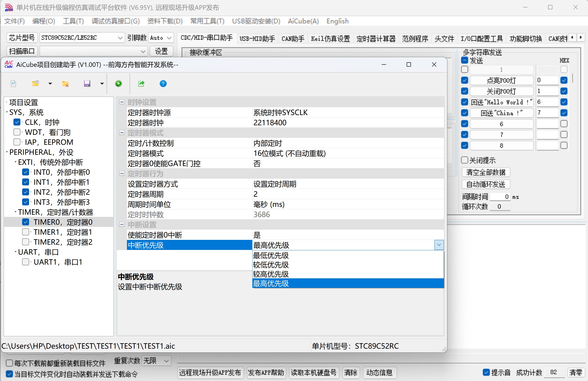
Task: Click the 远程现场升级APP发布 button
Action: point(210,373)
